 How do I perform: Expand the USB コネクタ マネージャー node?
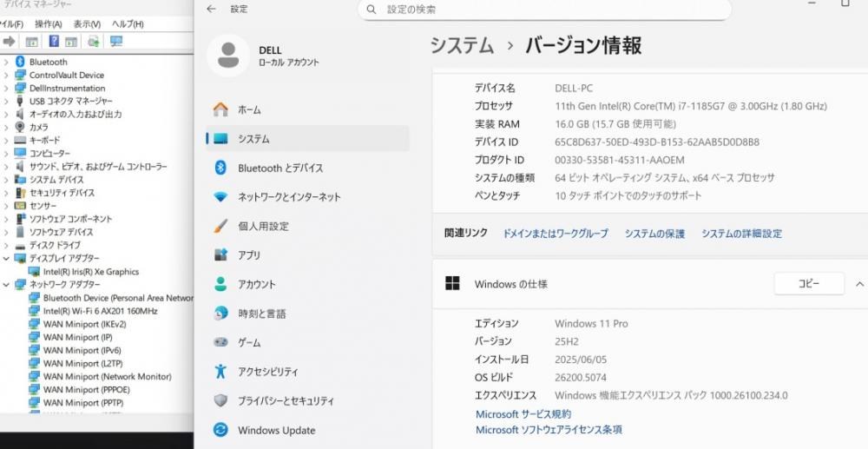pyautogui.click(x=6, y=101)
